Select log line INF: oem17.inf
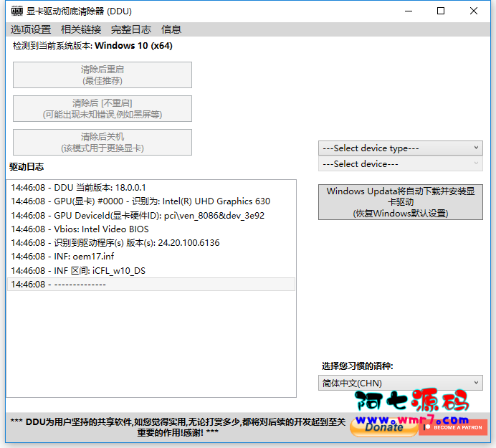Viewport: 496px width, 448px height. (x=151, y=257)
